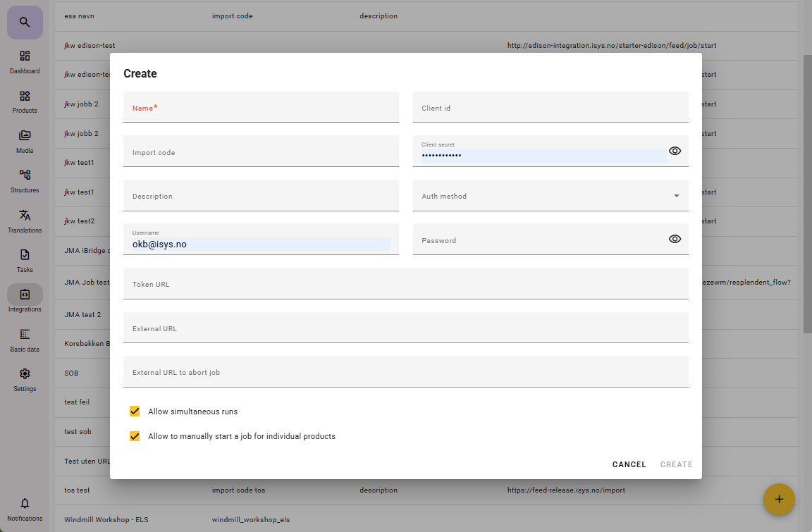
Task: Reveal the Password field contents
Action: pyautogui.click(x=675, y=239)
